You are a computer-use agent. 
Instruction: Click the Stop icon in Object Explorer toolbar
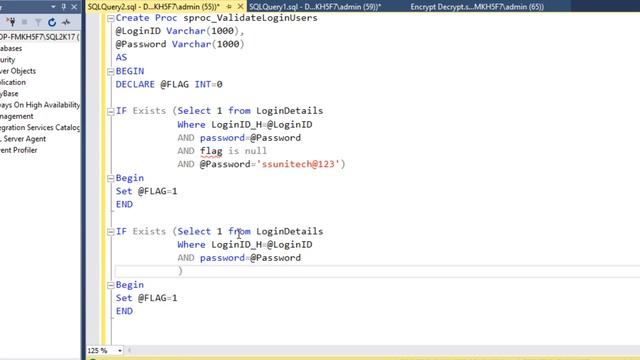tap(24, 22)
